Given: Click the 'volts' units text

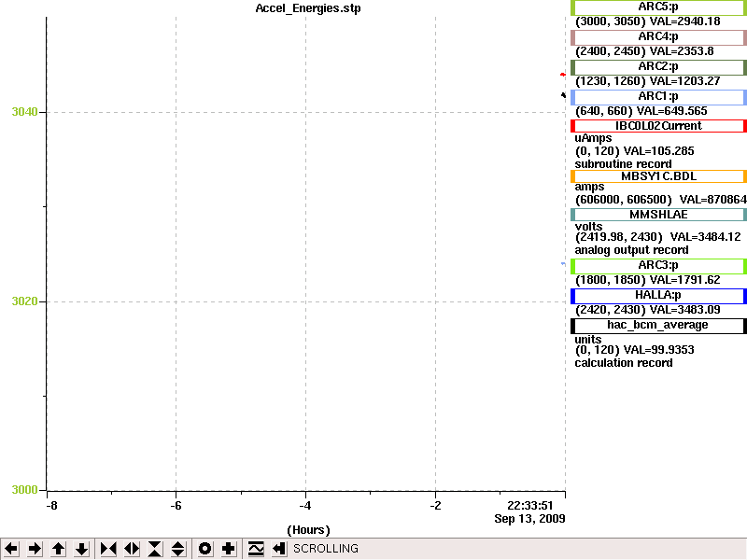Looking at the screenshot, I should pos(588,227).
